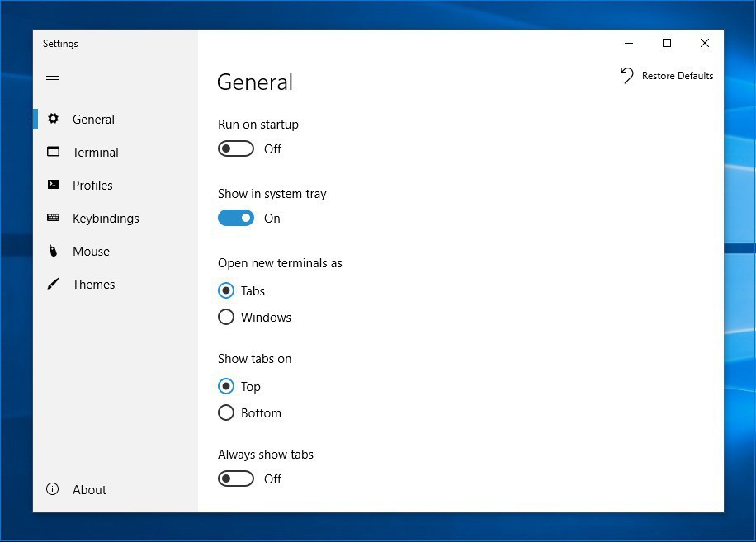Maximize the Settings window

pyautogui.click(x=667, y=43)
